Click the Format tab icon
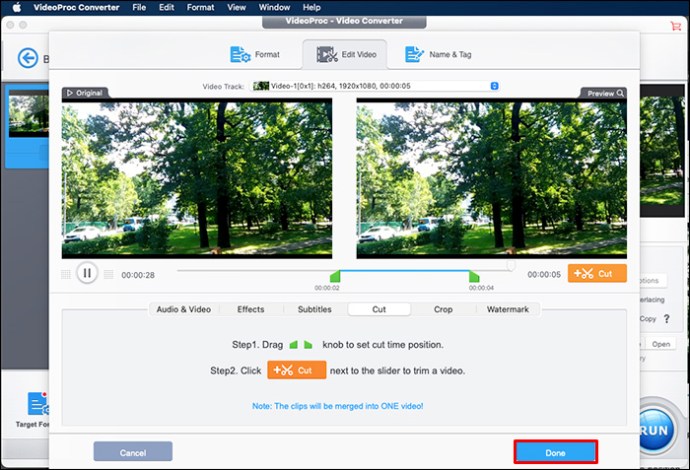690x470 pixels. click(x=240, y=55)
